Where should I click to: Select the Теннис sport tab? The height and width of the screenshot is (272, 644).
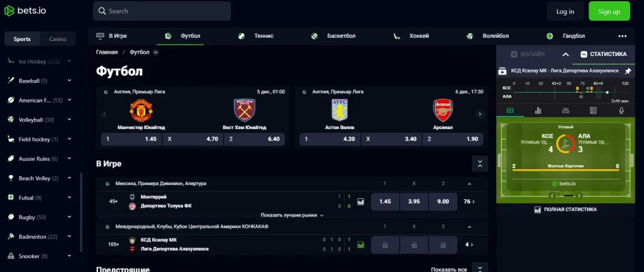(256, 36)
